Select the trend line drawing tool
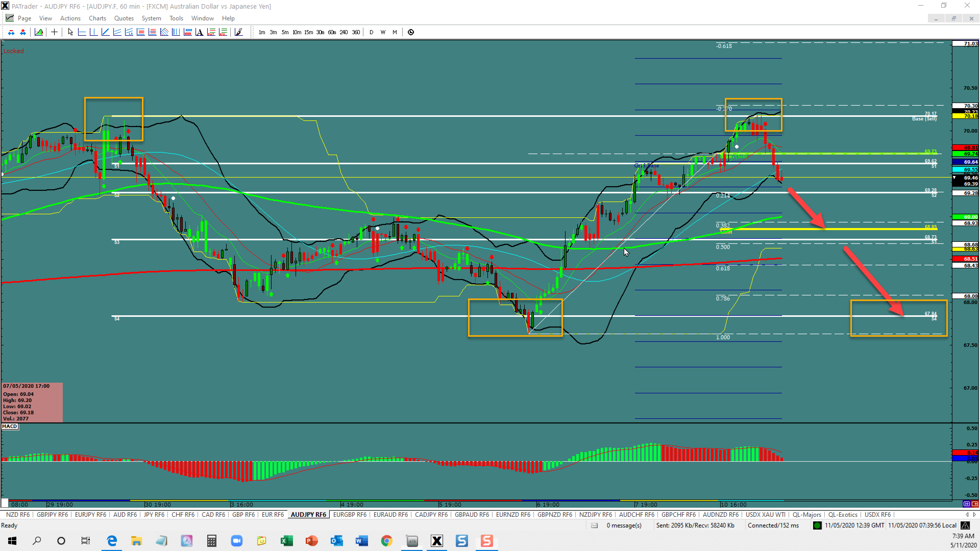This screenshot has width=980, height=551. pos(106,32)
